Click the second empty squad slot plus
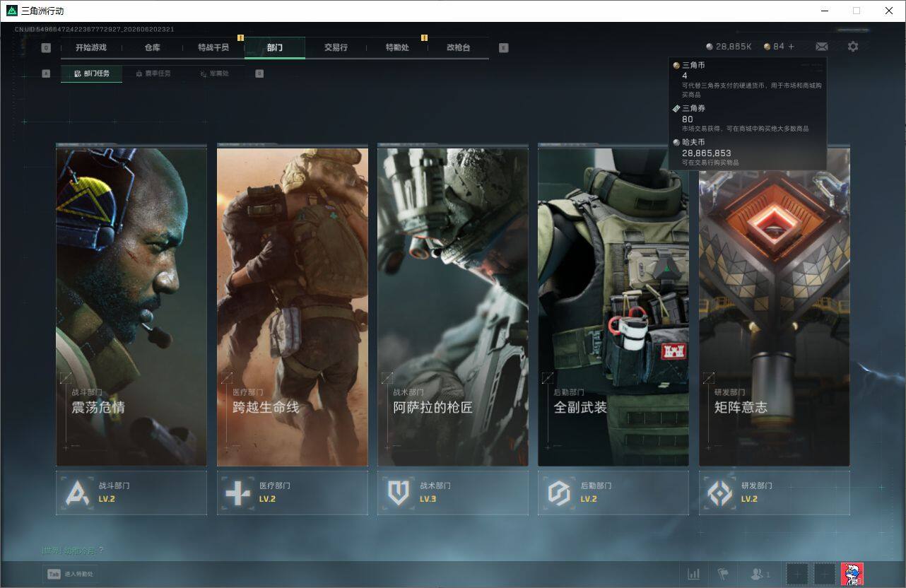The image size is (906, 588). coord(824,574)
